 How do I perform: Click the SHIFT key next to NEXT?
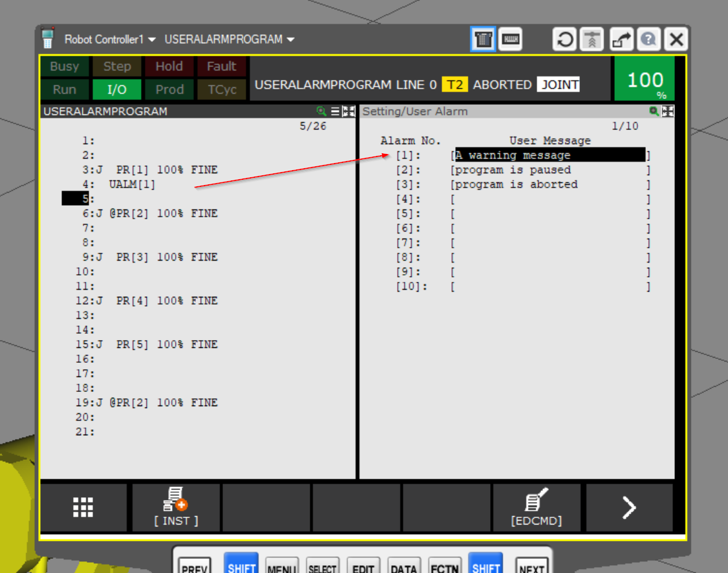coord(486,563)
